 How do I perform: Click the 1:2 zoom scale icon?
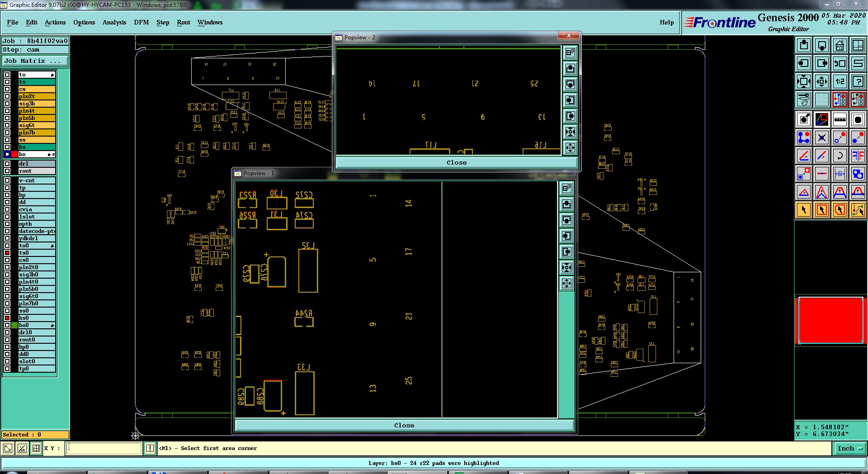(x=840, y=81)
